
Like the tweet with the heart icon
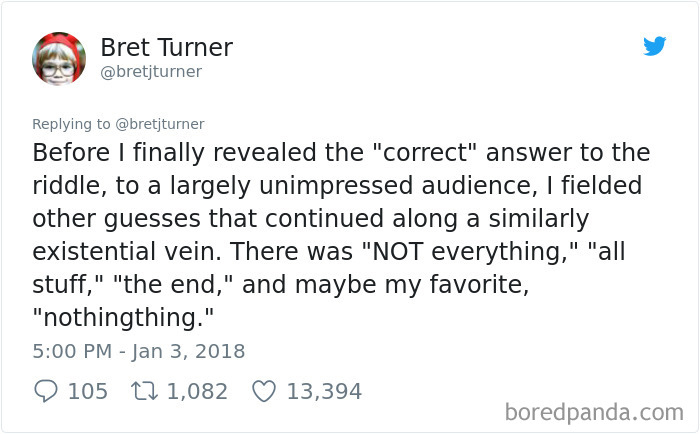(263, 391)
